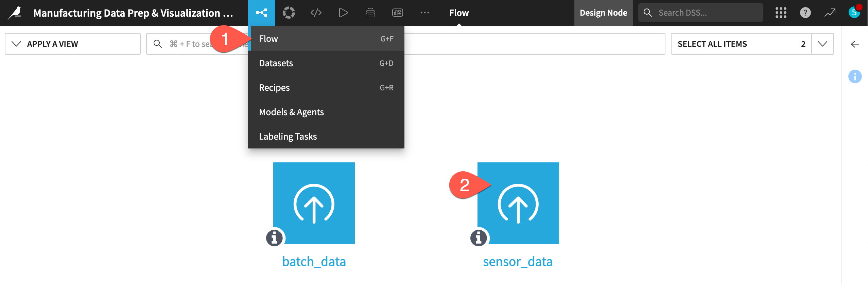Open the Jobs play icon
Viewport: 868px width, 284px height.
pyautogui.click(x=343, y=13)
